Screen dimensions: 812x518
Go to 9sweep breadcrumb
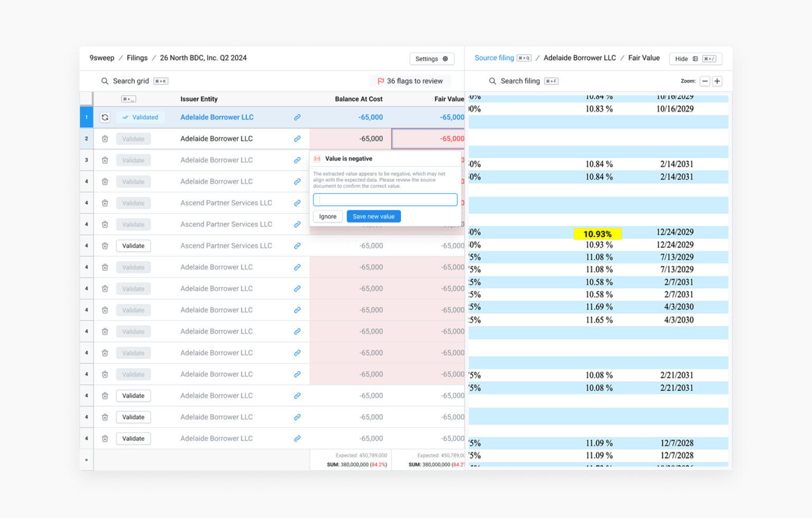(101, 58)
